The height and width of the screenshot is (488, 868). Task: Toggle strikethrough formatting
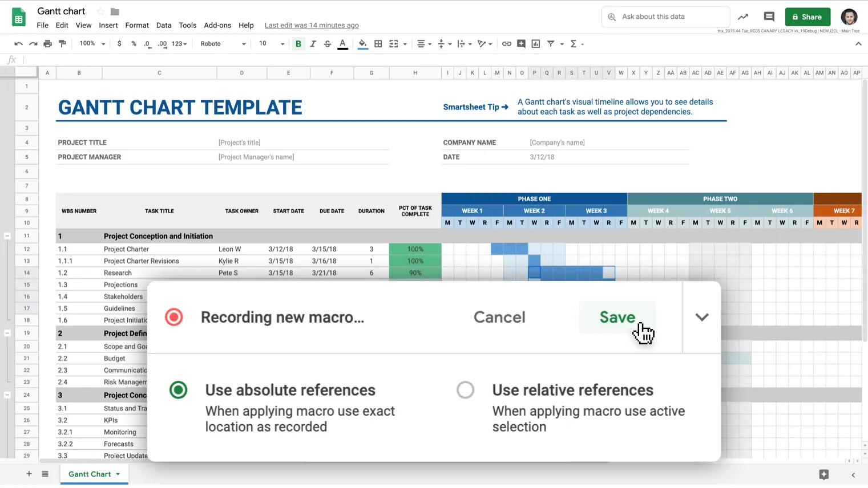(328, 44)
